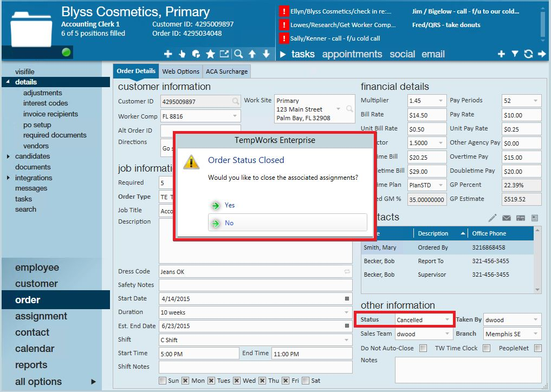Screen dimensions: 551x392
Task: Click the envelope email icon in contacts
Action: pyautogui.click(x=507, y=218)
